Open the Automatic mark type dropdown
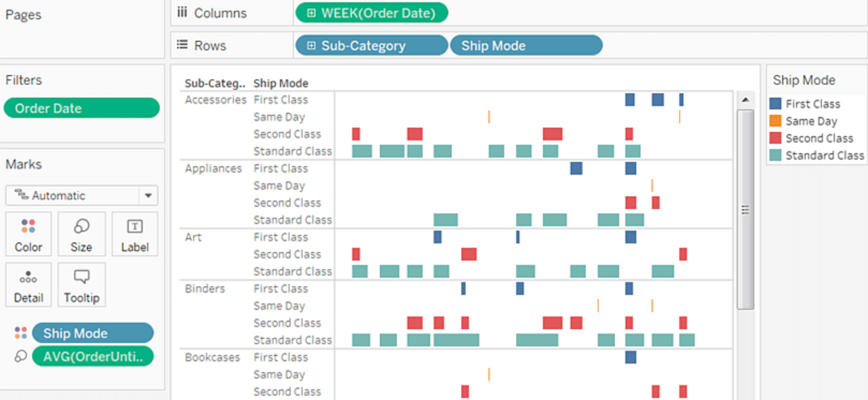 (x=148, y=196)
